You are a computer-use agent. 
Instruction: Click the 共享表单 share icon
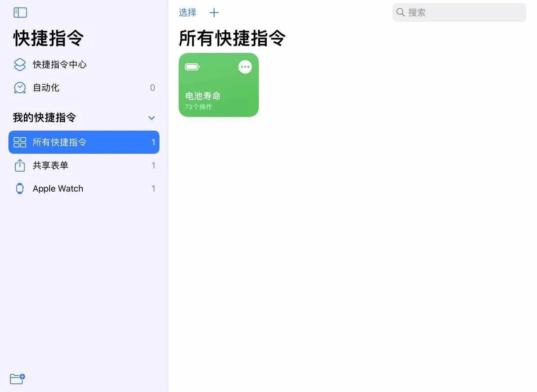(20, 165)
